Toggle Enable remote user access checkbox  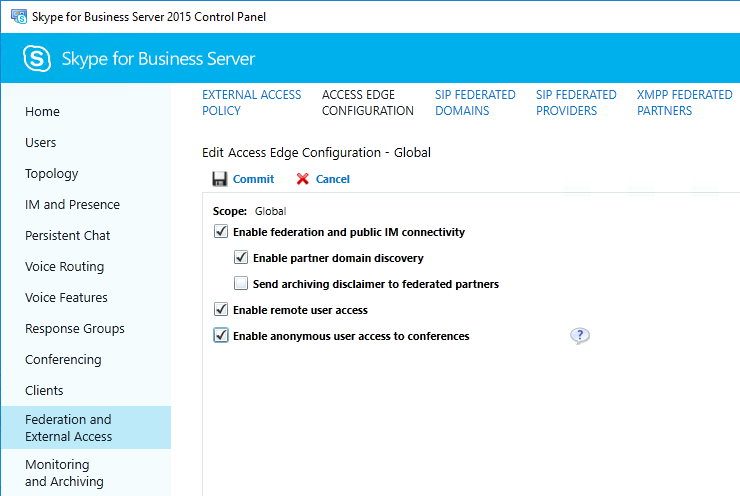(221, 310)
